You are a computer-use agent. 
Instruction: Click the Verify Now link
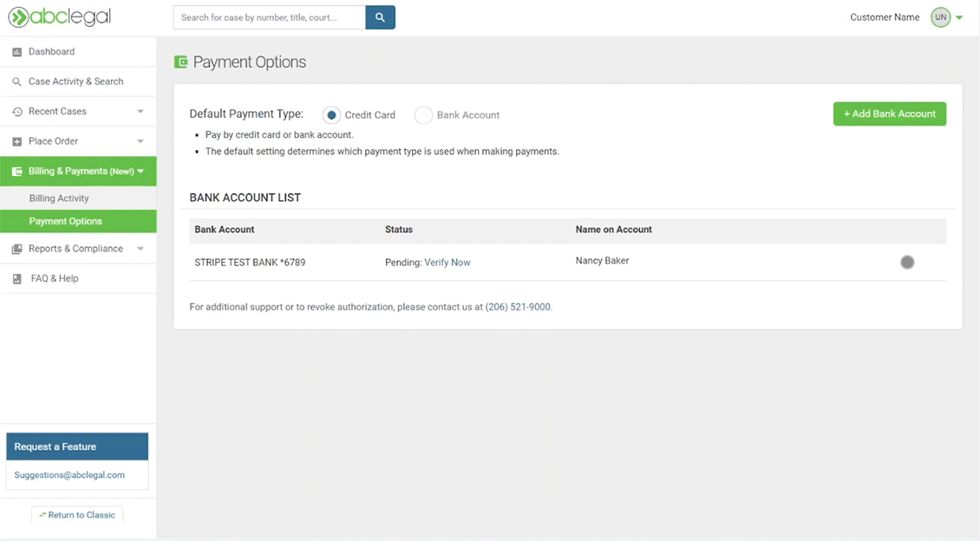point(447,263)
